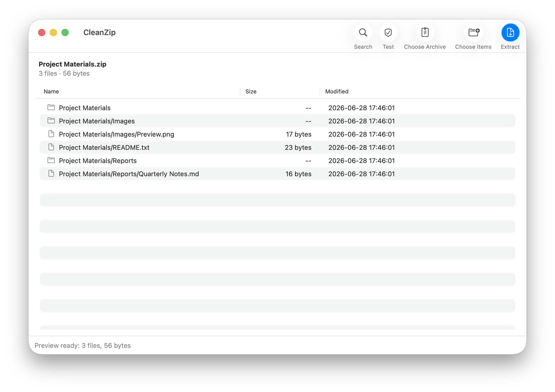The image size is (555, 392).
Task: Select folder icon of Project Materials/Images row
Action: click(x=51, y=121)
